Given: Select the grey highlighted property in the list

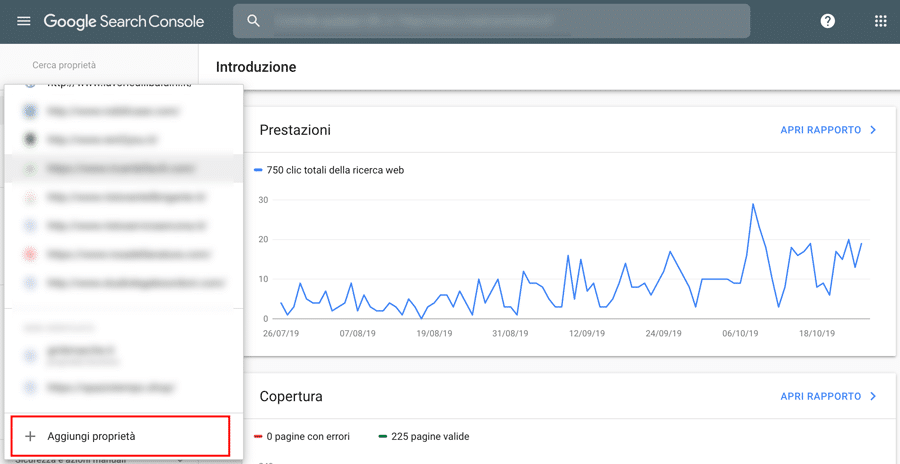Looking at the screenshot, I should coord(123,169).
